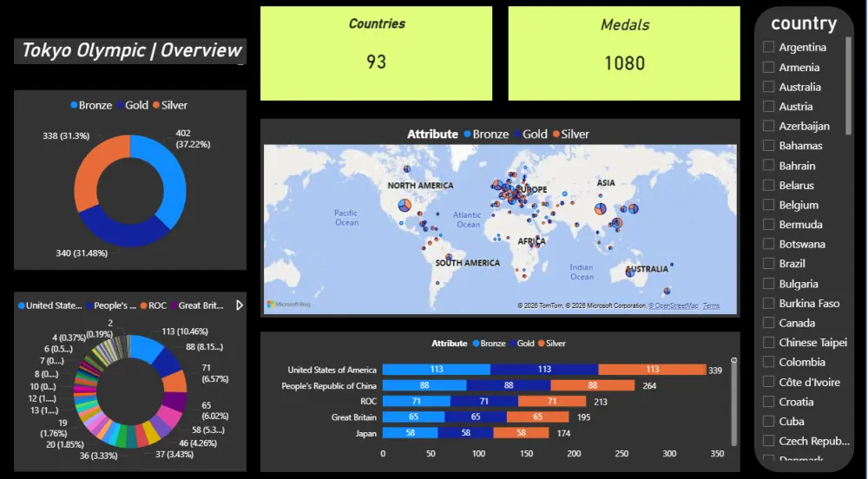Screen dimensions: 868x479
Task: Tick the Czech Republic checkbox
Action: [768, 441]
